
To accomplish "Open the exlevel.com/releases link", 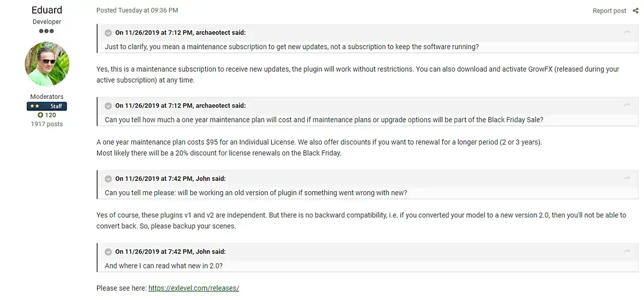I will [x=194, y=288].
